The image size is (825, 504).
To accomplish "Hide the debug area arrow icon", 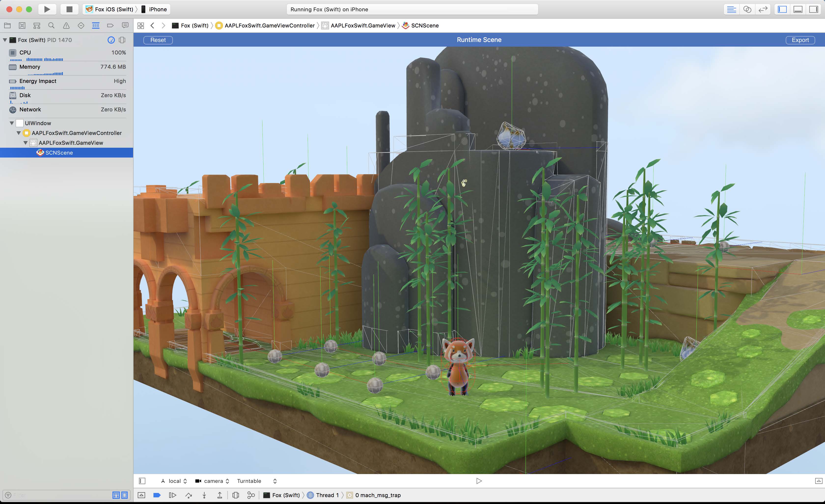I will click(x=141, y=495).
